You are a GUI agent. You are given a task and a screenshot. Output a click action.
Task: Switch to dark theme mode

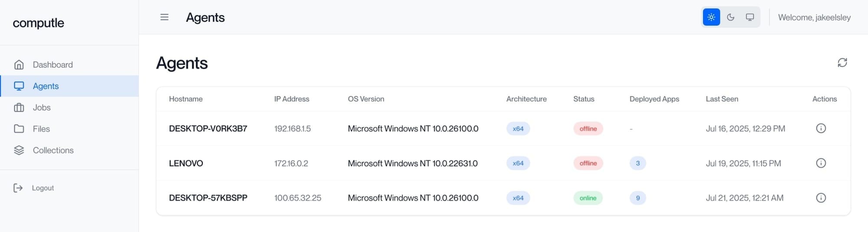tap(731, 17)
